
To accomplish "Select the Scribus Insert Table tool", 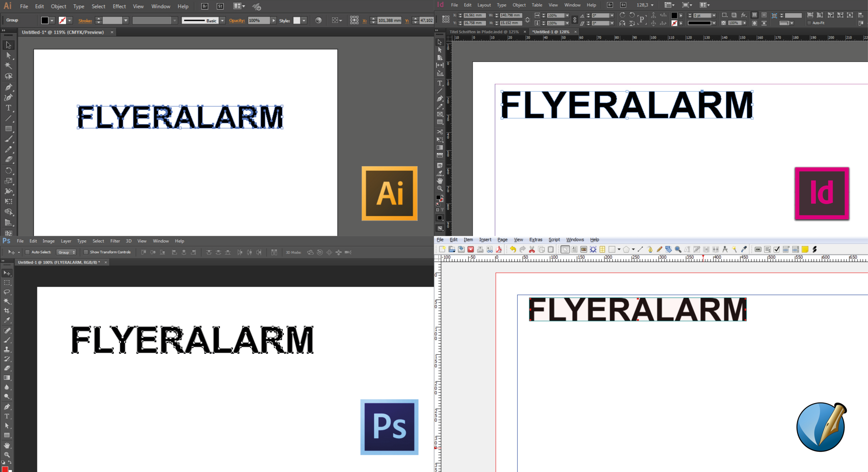I will (x=602, y=250).
